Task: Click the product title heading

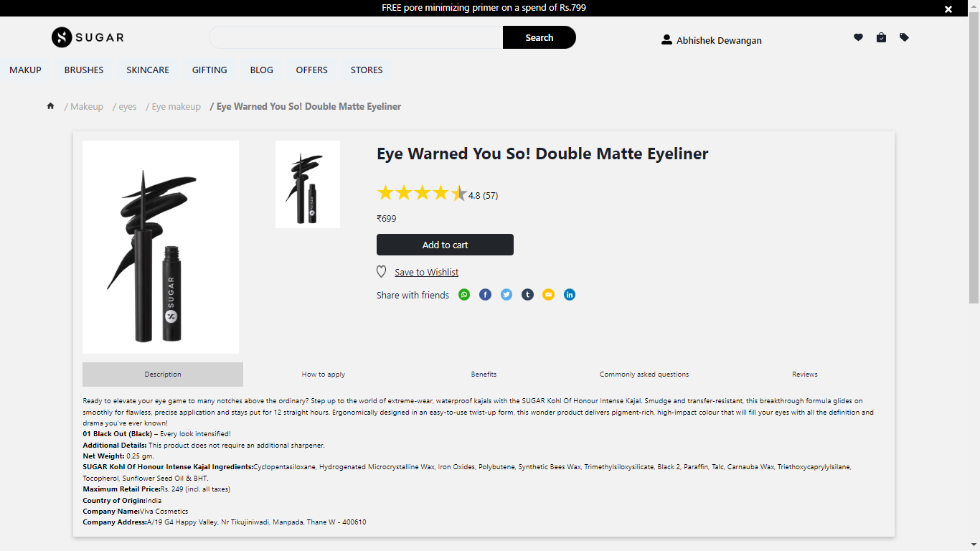Action: [542, 154]
